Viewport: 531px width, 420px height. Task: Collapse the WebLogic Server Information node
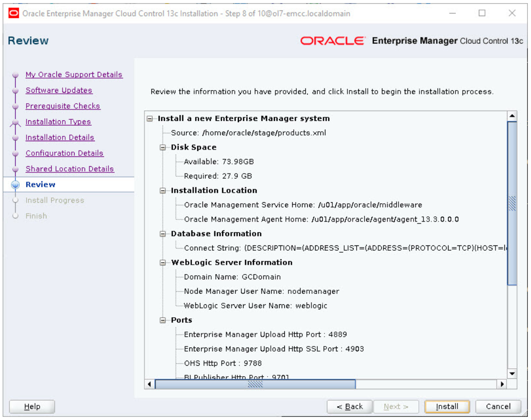[x=163, y=263]
